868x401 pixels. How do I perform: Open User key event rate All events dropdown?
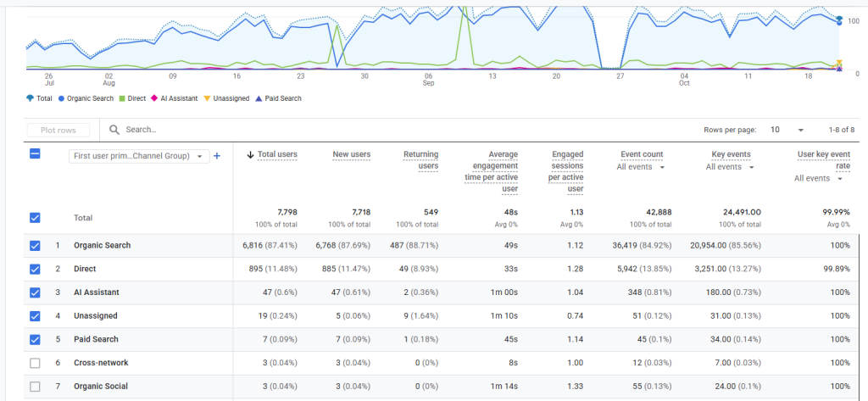[820, 178]
